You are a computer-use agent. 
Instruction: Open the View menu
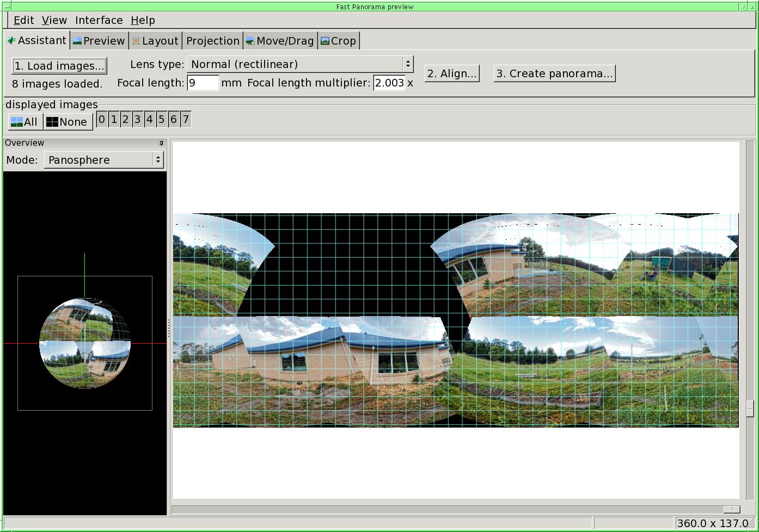click(54, 20)
